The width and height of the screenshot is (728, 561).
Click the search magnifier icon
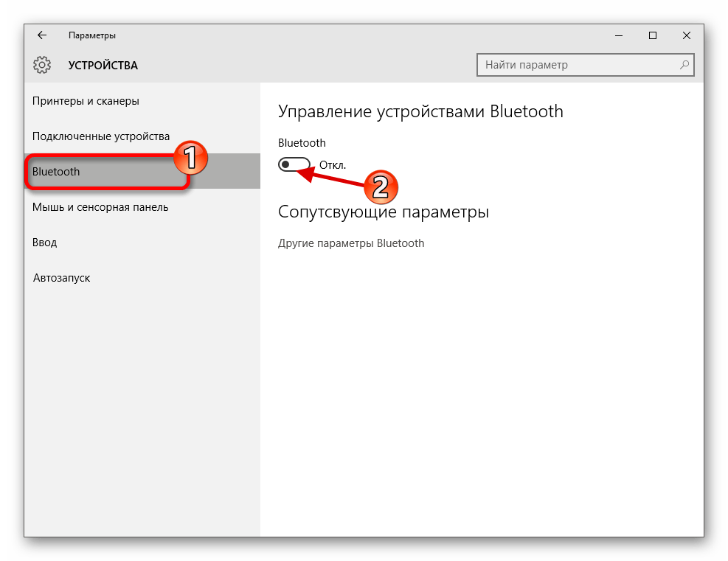pos(685,65)
